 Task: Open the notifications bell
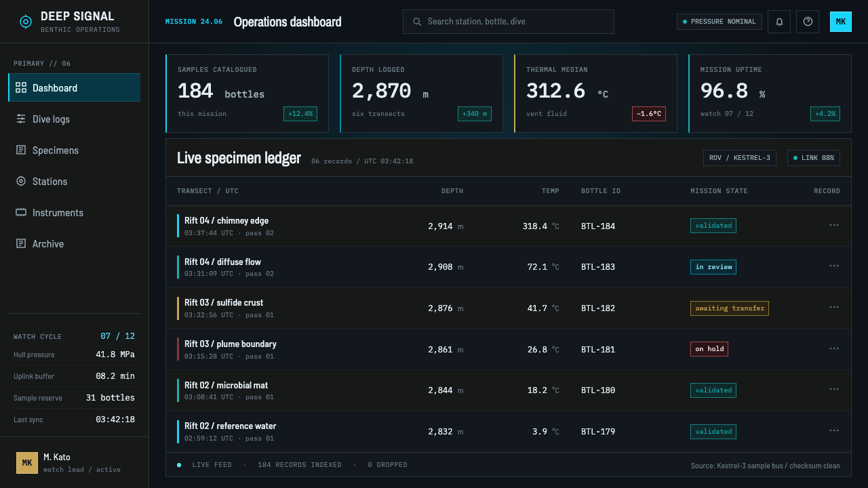click(x=779, y=22)
